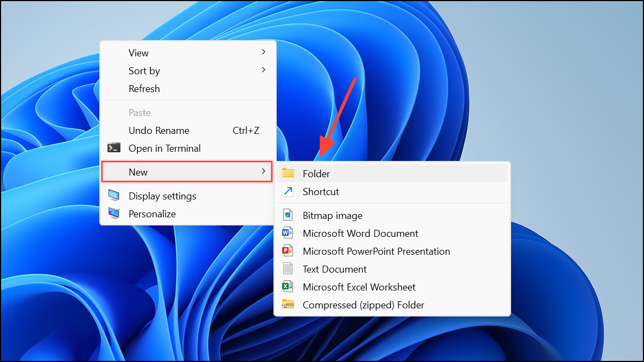644x362 pixels.
Task: Create a new Text Document
Action: 392,269
